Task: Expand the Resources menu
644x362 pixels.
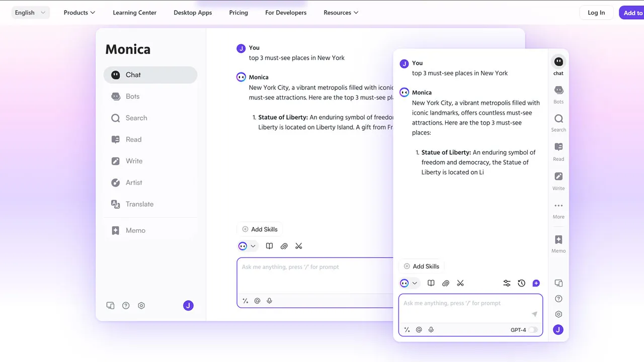Action: (x=341, y=13)
